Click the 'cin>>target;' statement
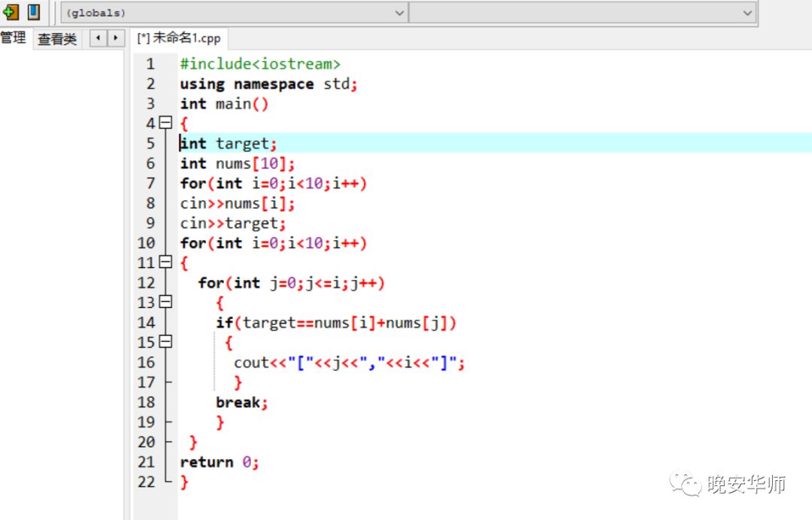This screenshot has width=812, height=520. 232,223
